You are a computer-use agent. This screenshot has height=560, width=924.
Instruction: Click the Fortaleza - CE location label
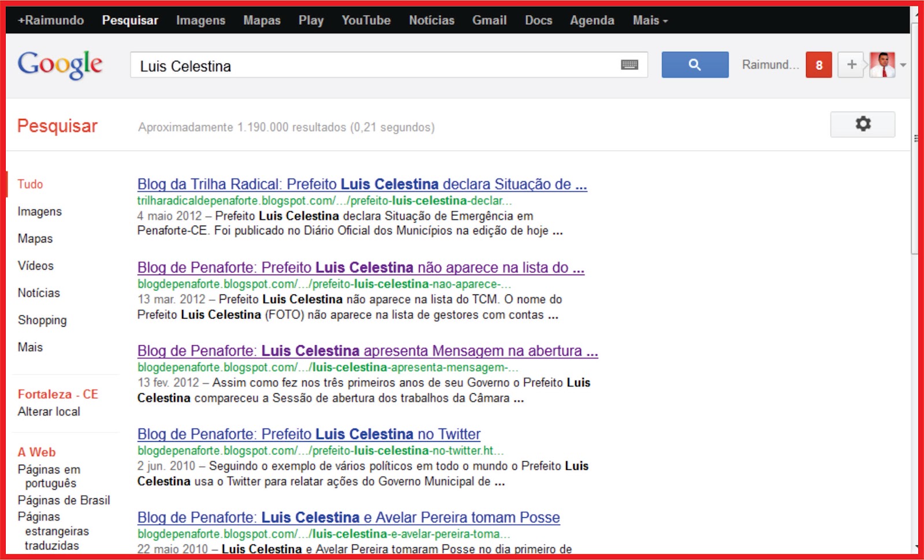(x=58, y=394)
